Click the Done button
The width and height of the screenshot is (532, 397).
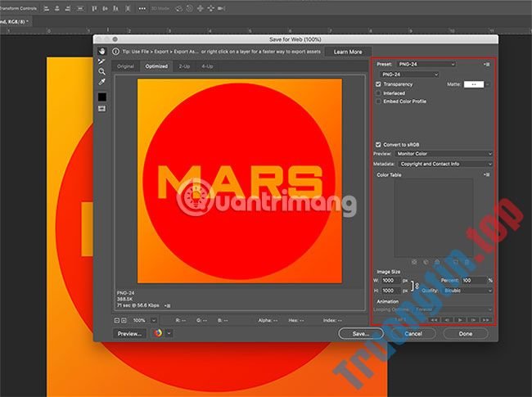466,333
